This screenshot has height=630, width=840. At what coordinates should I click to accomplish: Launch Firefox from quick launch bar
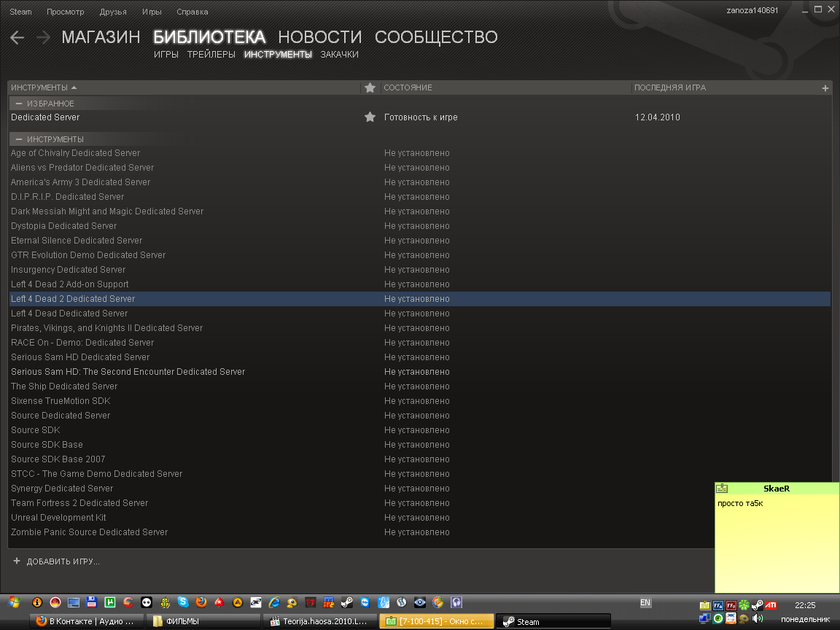point(201,602)
